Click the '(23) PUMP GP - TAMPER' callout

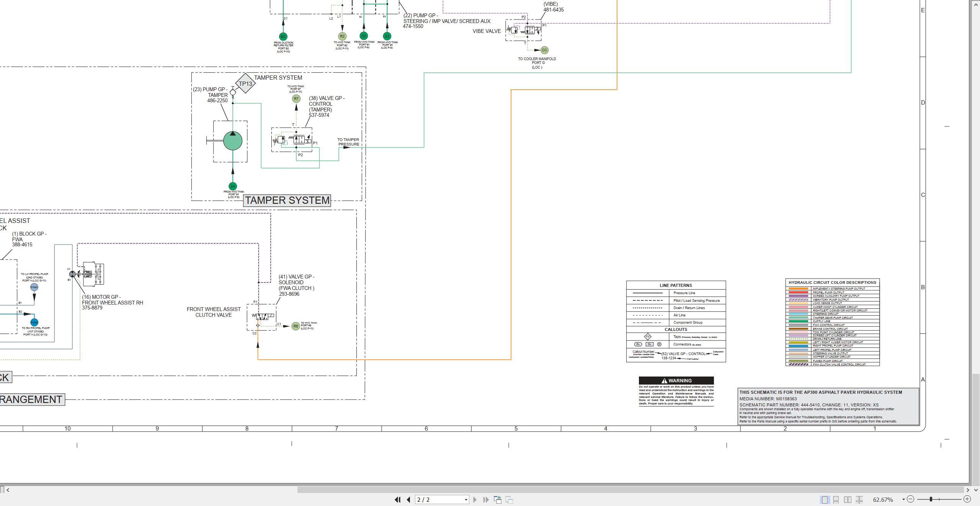pyautogui.click(x=211, y=95)
